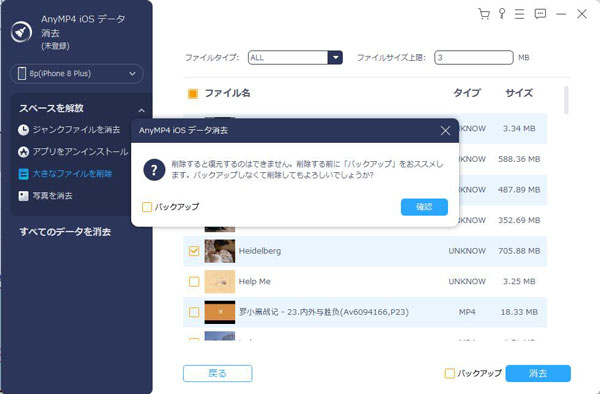Image resolution: width=600 pixels, height=394 pixels.
Task: Collapse the スペースを解放 section chevron
Action: coord(141,111)
